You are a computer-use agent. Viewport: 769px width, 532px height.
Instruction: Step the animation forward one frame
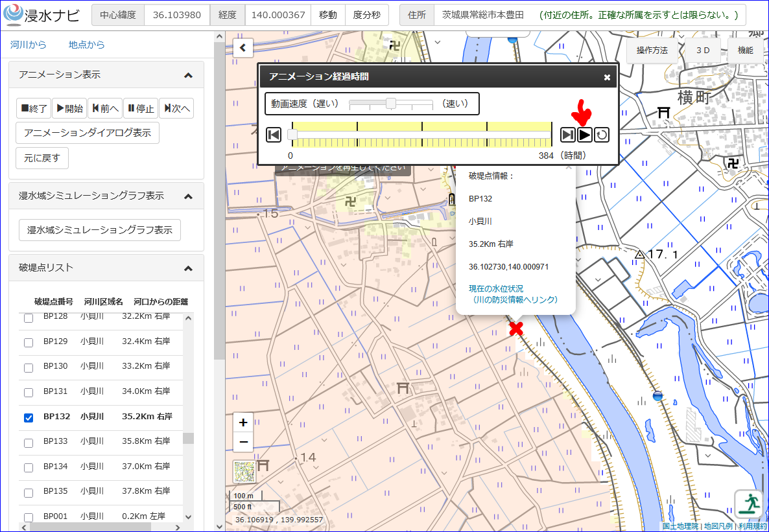tap(568, 134)
